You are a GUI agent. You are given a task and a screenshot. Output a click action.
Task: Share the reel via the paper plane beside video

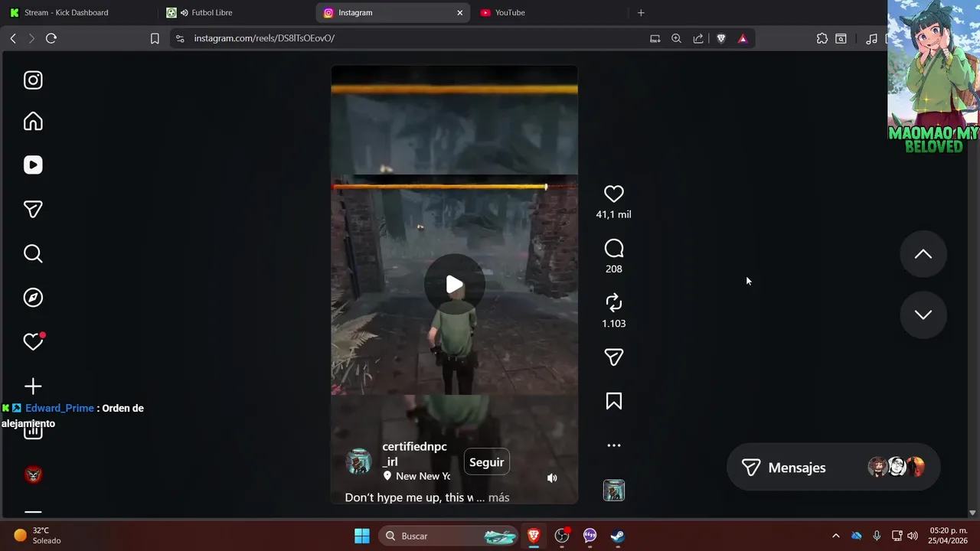(x=614, y=357)
